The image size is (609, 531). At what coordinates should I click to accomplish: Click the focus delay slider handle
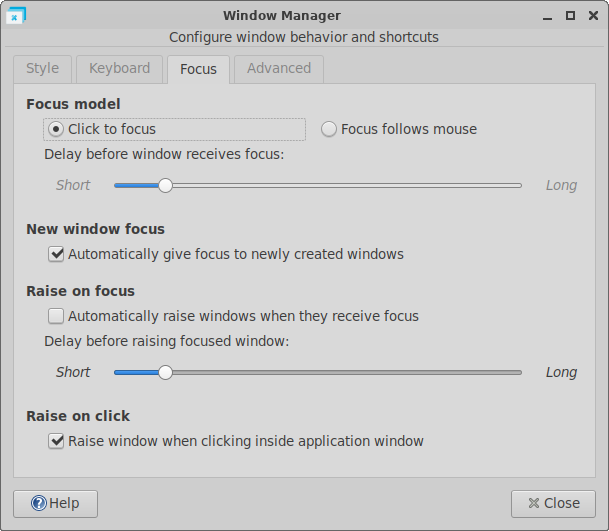165,185
